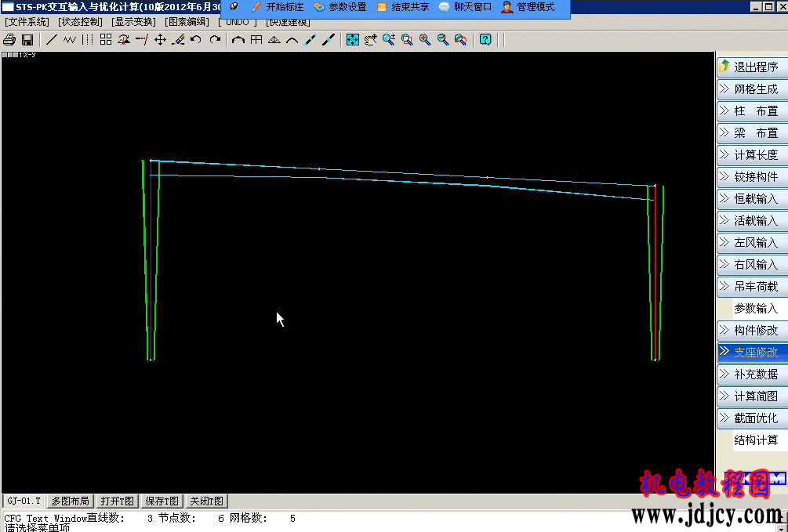
Task: Click the zoom window magnifier icon
Action: pos(407,40)
